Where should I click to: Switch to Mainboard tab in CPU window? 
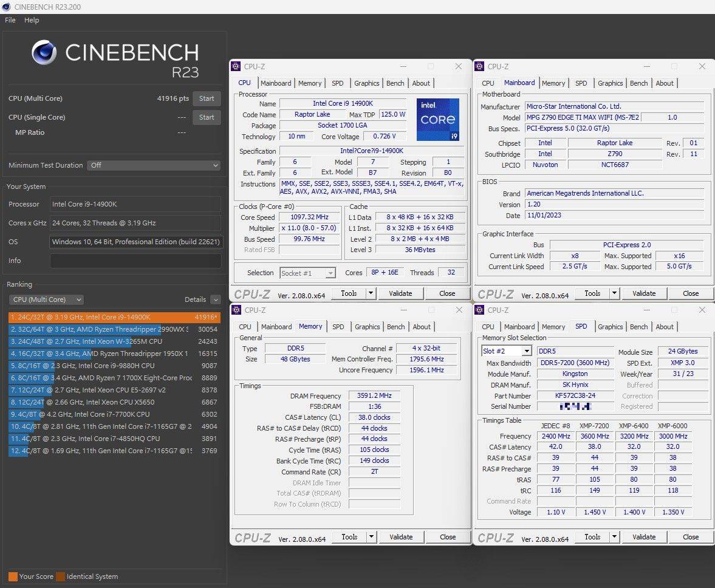click(276, 83)
